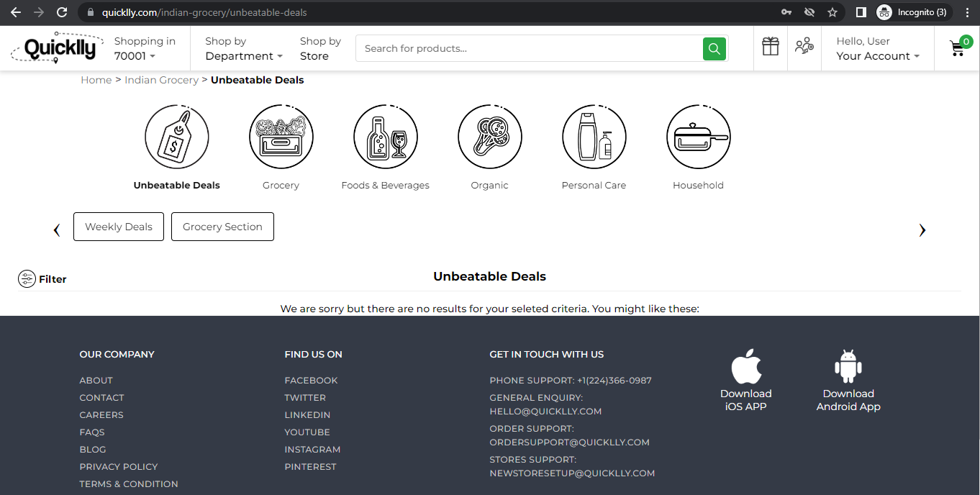Click the Android app robot icon
Viewport: 980px width, 495px height.
tap(848, 367)
